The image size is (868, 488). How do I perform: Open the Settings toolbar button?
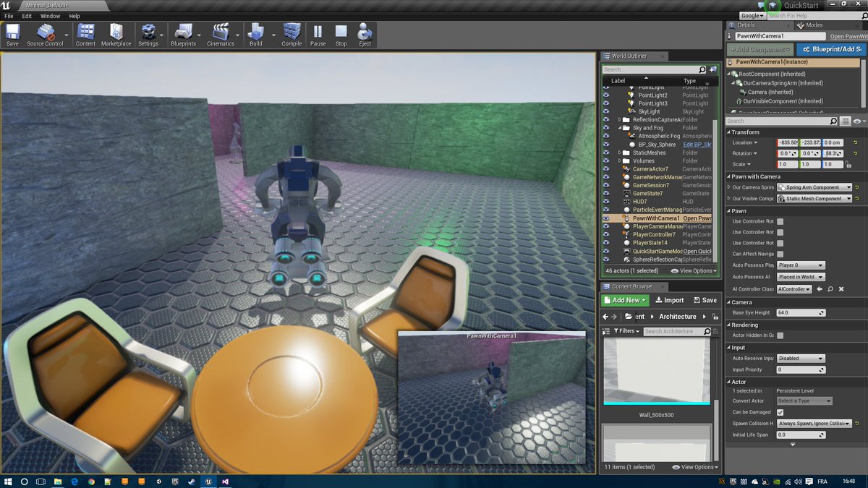pyautogui.click(x=148, y=35)
